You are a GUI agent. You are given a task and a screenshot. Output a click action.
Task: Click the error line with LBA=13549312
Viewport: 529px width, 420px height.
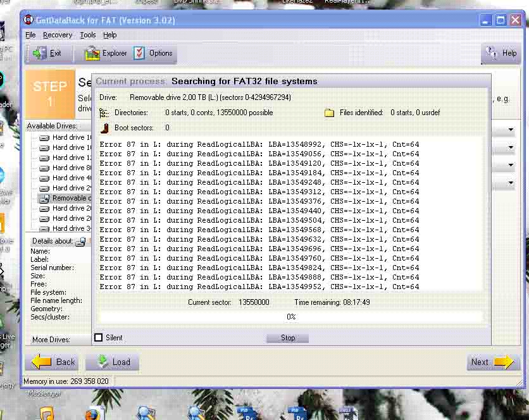259,192
